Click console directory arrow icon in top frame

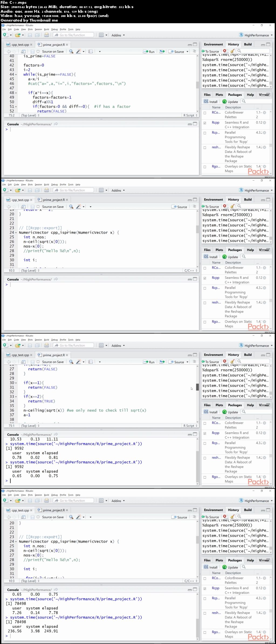coord(56,124)
